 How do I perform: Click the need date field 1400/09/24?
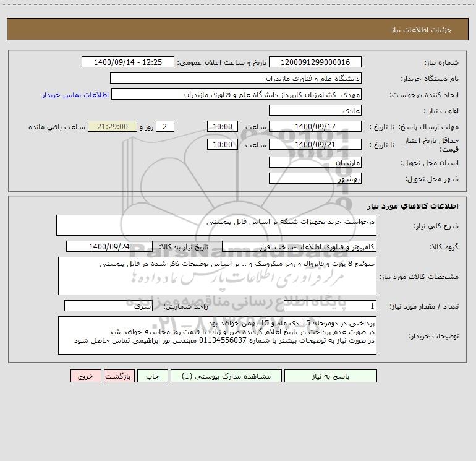pyautogui.click(x=109, y=246)
